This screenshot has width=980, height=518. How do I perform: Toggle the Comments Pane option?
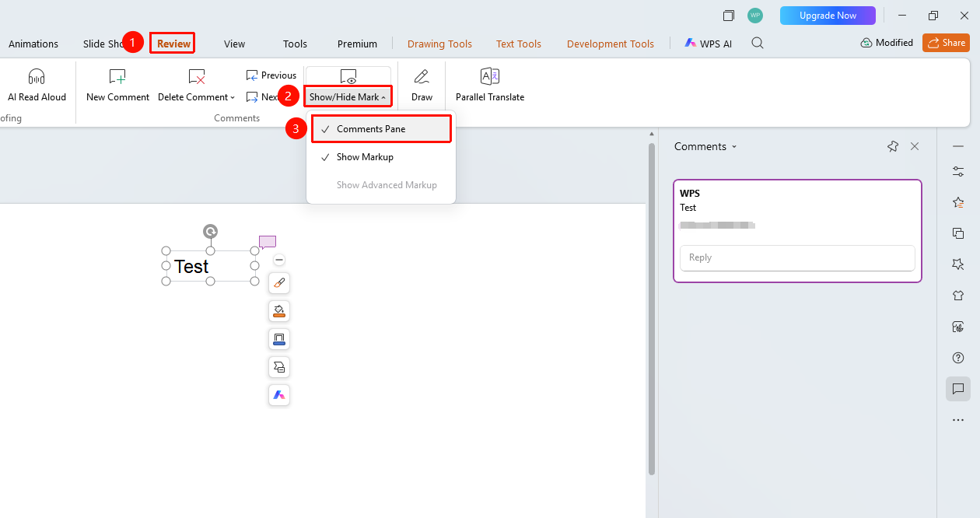tap(381, 129)
